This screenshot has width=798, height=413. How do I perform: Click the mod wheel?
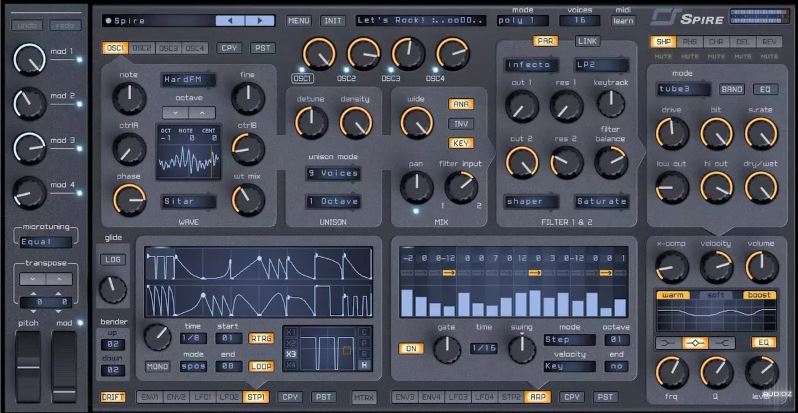pos(64,366)
